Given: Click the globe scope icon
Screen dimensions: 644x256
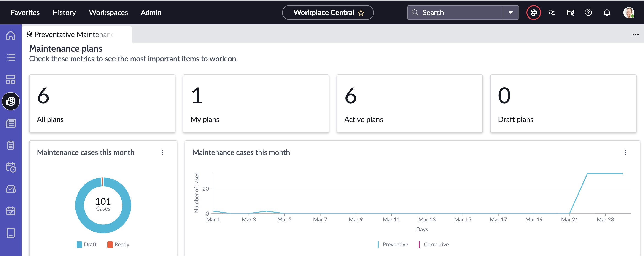Looking at the screenshot, I should tap(534, 13).
